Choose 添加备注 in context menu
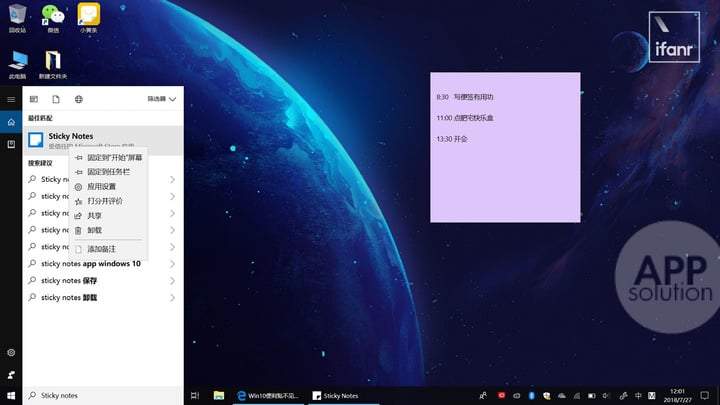This screenshot has width=720, height=405. [x=109, y=249]
